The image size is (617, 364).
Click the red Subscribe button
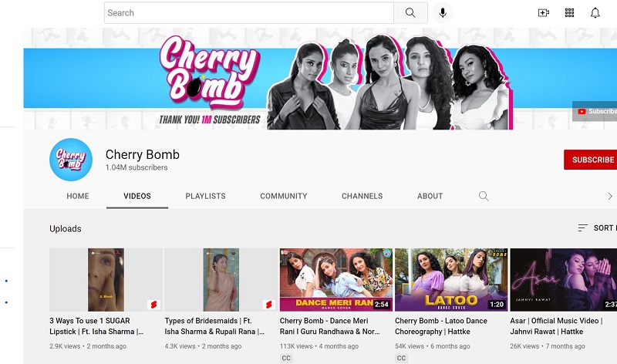(x=590, y=160)
